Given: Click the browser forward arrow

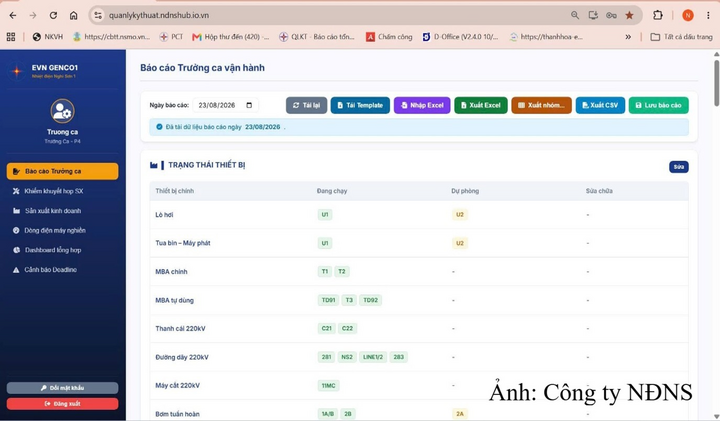Looking at the screenshot, I should [33, 15].
